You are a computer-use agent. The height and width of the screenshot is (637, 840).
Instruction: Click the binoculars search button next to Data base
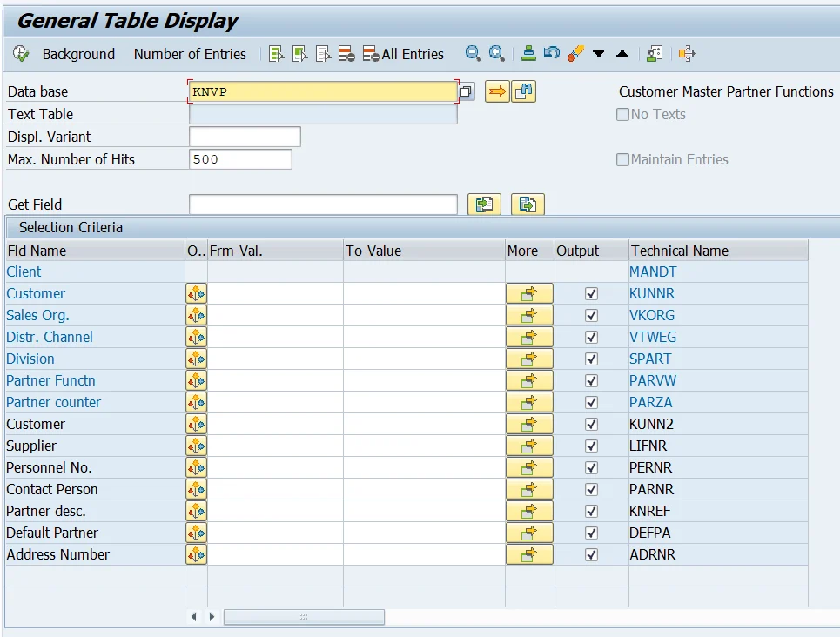(x=523, y=91)
